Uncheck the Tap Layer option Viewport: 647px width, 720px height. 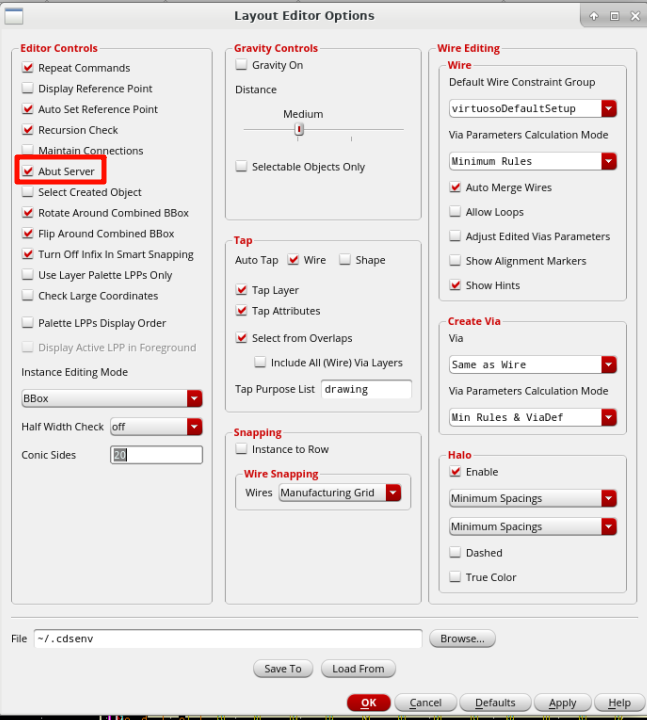tap(241, 290)
